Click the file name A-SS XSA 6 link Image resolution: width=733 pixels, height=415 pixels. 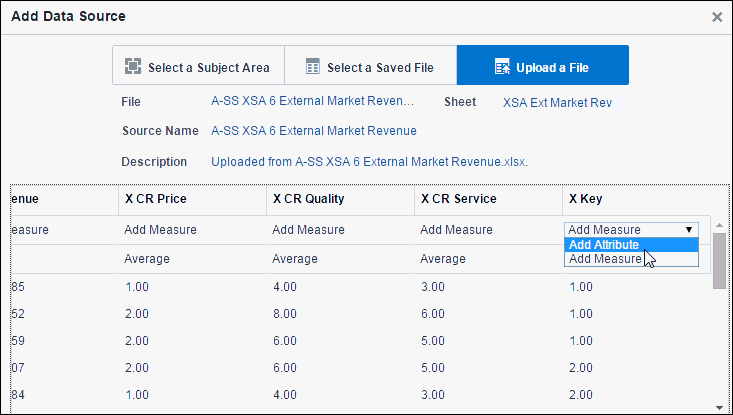pyautogui.click(x=312, y=101)
